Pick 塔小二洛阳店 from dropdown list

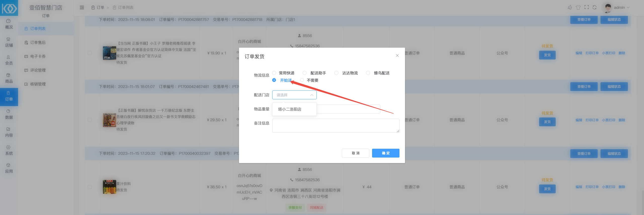tap(290, 109)
